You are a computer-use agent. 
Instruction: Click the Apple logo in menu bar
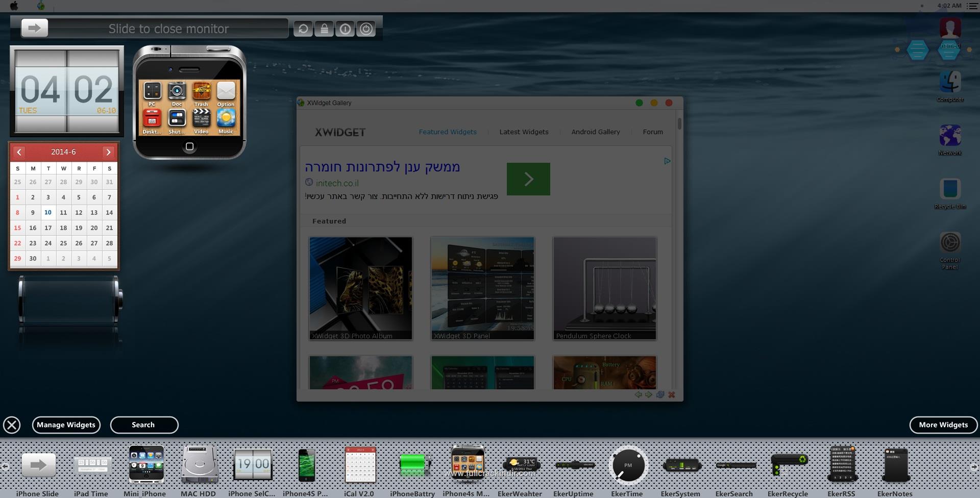pos(14,6)
